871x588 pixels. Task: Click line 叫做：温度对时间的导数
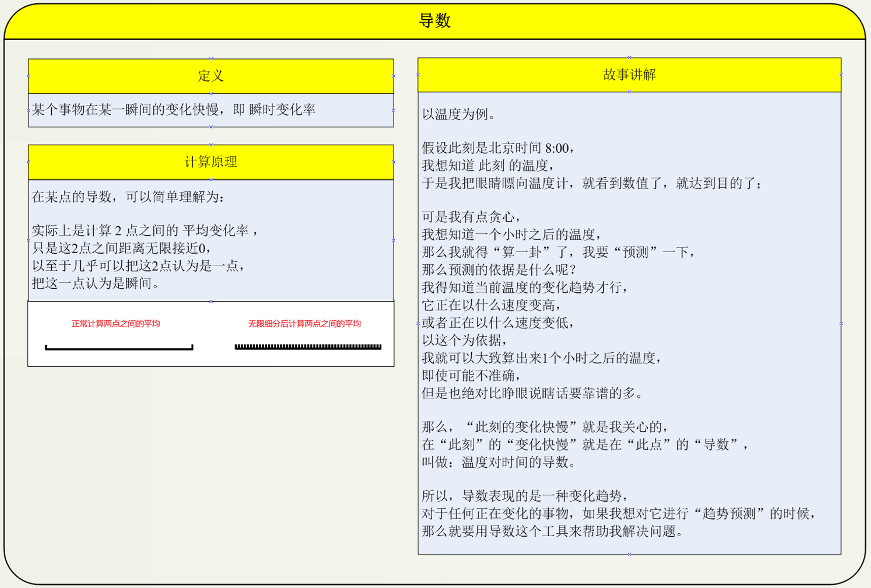pos(500,462)
